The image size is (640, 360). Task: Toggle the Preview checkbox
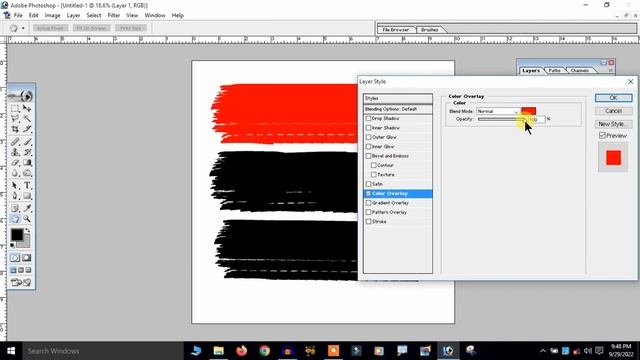(602, 136)
